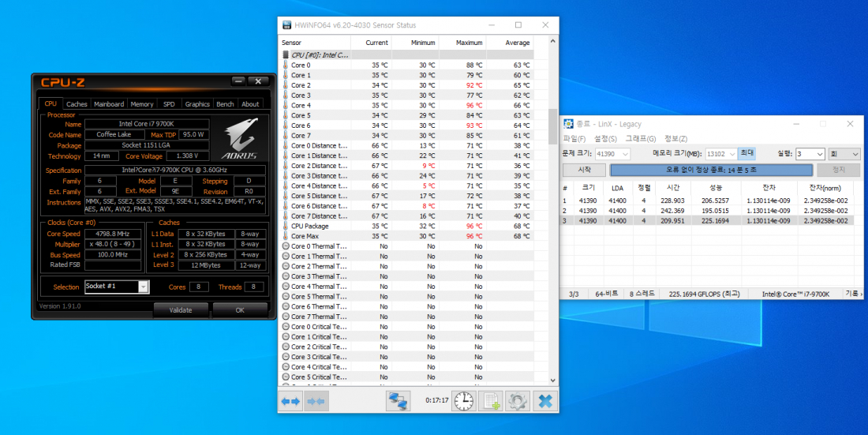Open CPU-Z Caches tab
This screenshot has width=868, height=435.
click(x=77, y=103)
